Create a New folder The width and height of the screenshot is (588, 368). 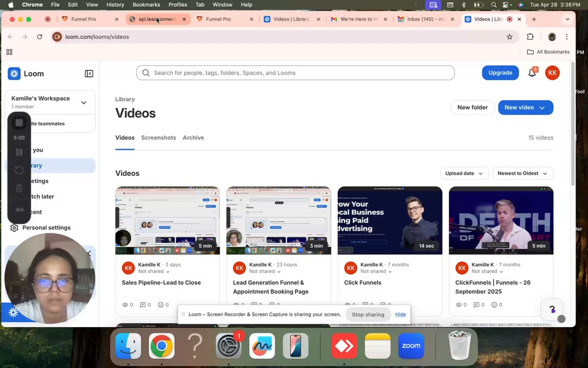point(473,107)
